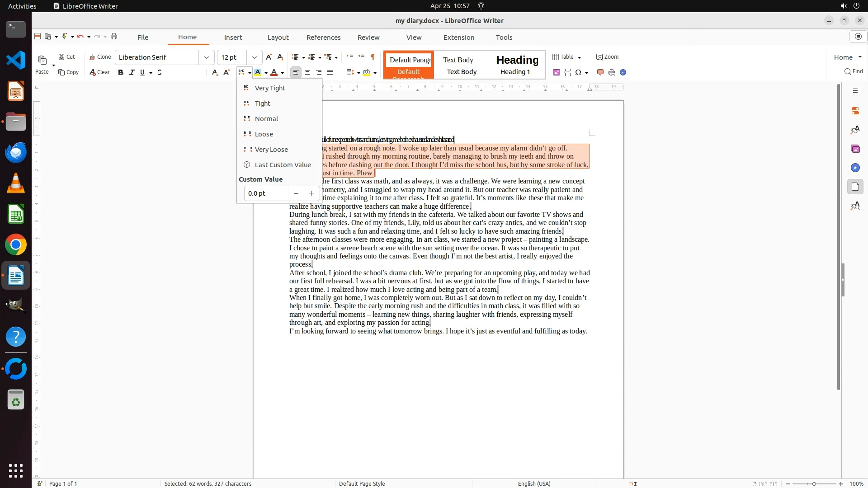Open the sidebar Gallery panel icon

(855, 149)
